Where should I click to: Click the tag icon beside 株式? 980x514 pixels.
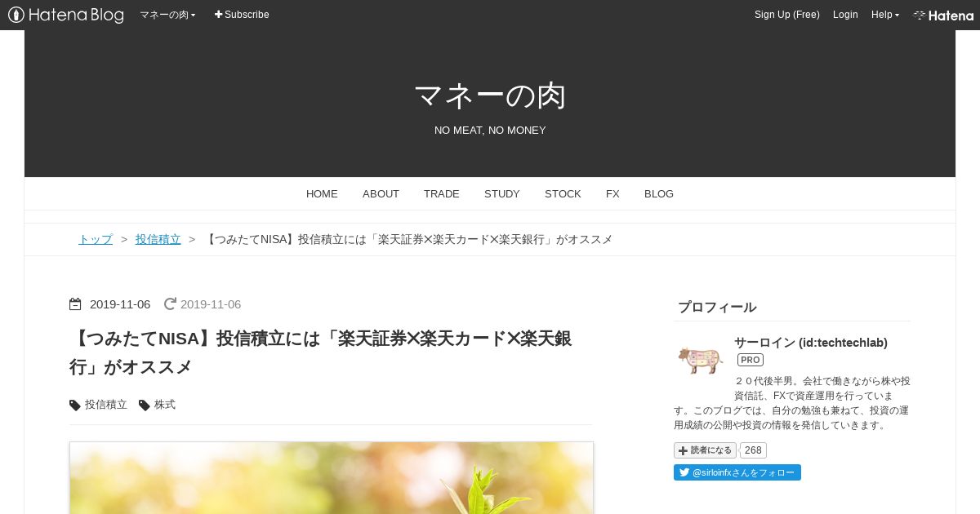coord(145,405)
